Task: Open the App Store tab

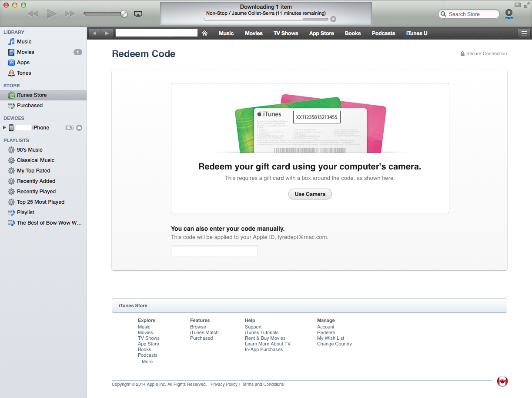Action: (321, 33)
